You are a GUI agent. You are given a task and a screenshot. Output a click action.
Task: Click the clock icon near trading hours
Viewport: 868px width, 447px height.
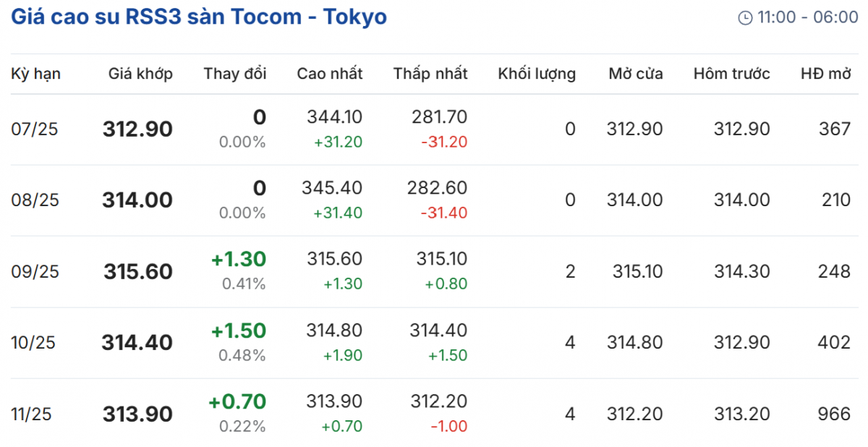745,18
